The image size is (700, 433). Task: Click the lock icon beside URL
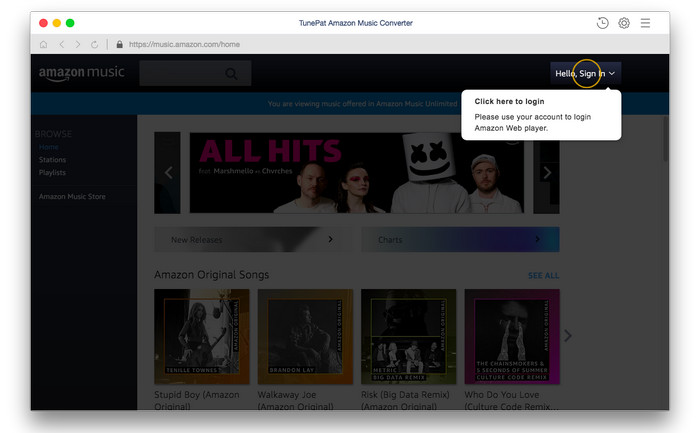point(119,44)
